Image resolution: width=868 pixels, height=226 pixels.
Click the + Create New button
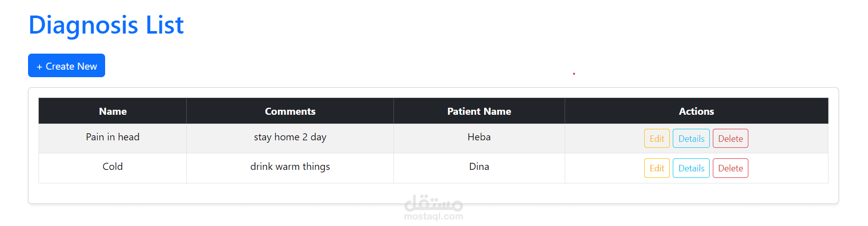(67, 66)
